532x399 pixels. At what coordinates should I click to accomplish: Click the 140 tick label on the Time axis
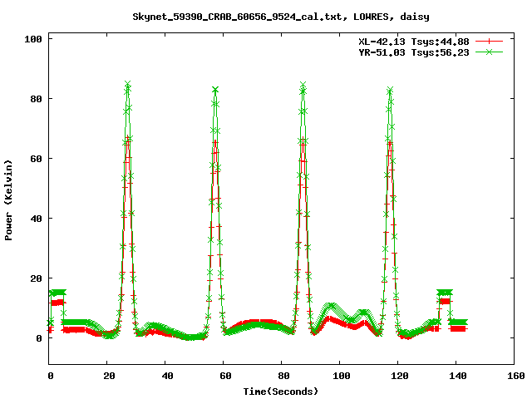[458, 376]
